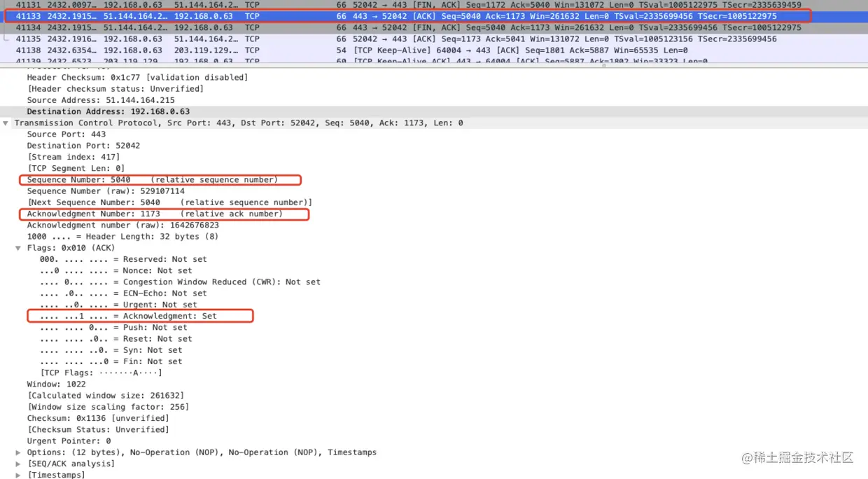Select Calculated window size: 261632 line

coord(106,396)
